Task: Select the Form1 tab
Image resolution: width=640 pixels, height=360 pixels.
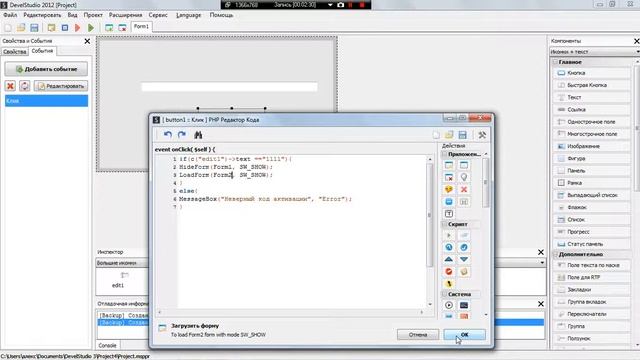Action: tap(142, 27)
